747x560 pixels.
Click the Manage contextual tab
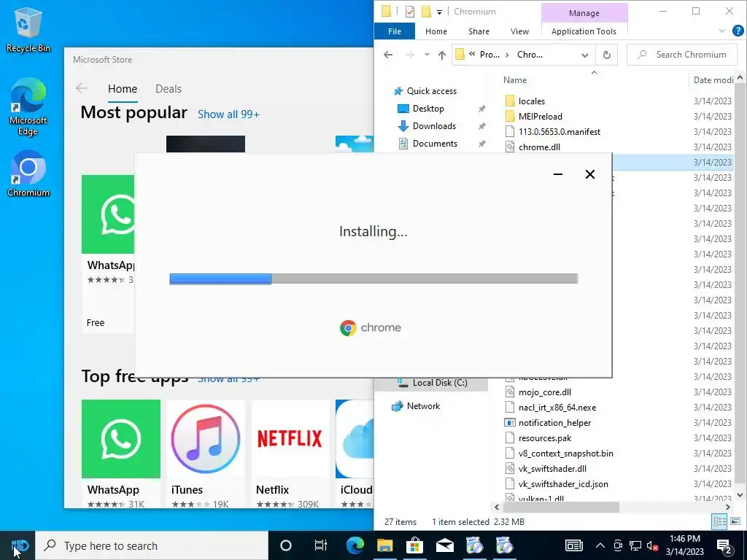pos(584,13)
